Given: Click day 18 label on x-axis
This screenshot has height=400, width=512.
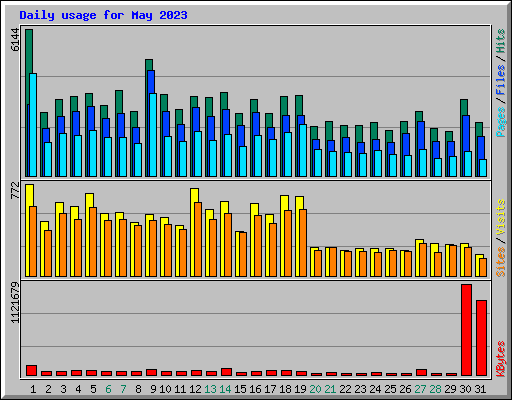Looking at the screenshot, I should (285, 389).
